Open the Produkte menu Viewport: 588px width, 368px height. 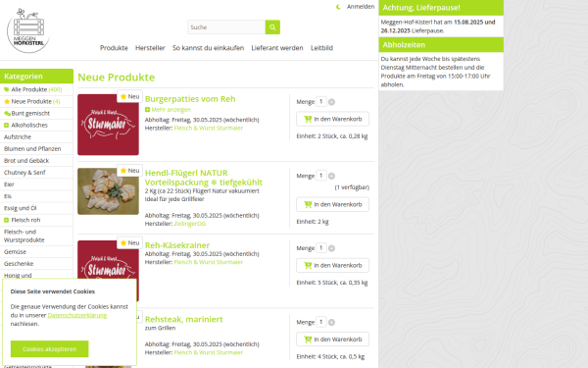pyautogui.click(x=114, y=48)
